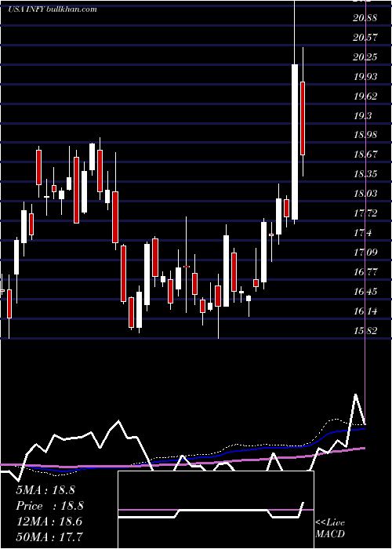
Task: Click the 18.67 price axis label
Action: tap(365, 154)
